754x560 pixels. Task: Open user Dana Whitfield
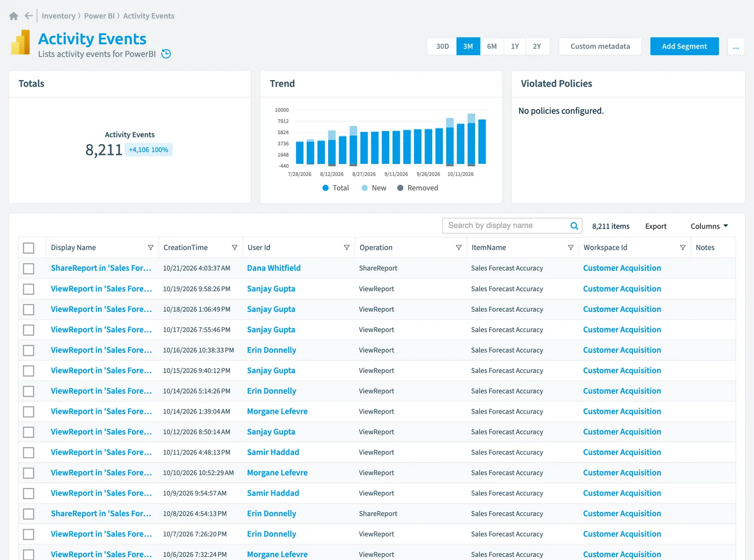pyautogui.click(x=274, y=268)
